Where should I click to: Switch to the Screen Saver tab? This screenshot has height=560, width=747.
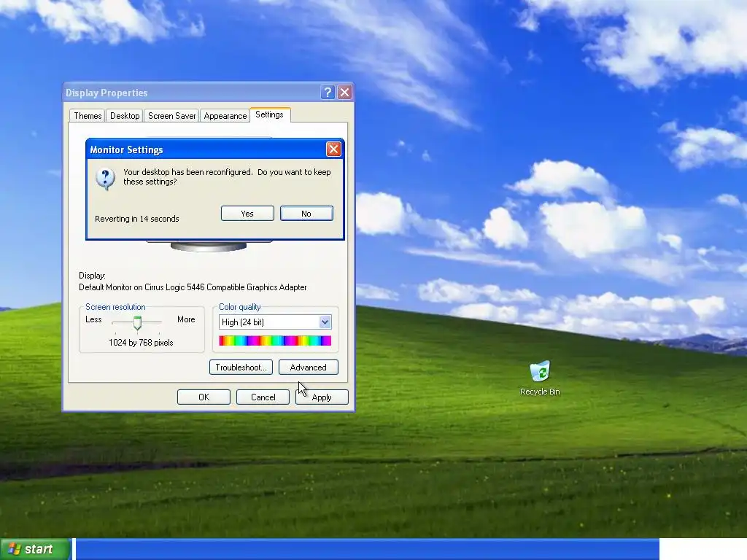[171, 116]
